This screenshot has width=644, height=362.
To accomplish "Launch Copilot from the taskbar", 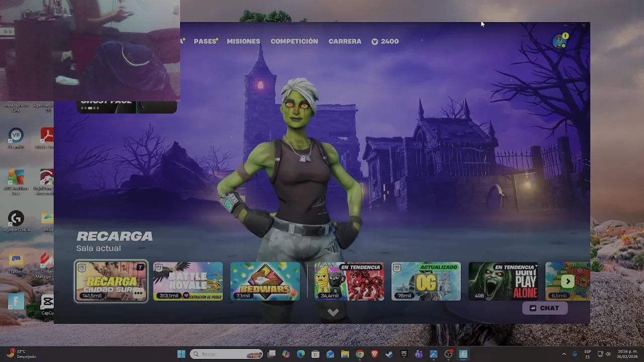I will click(x=286, y=354).
